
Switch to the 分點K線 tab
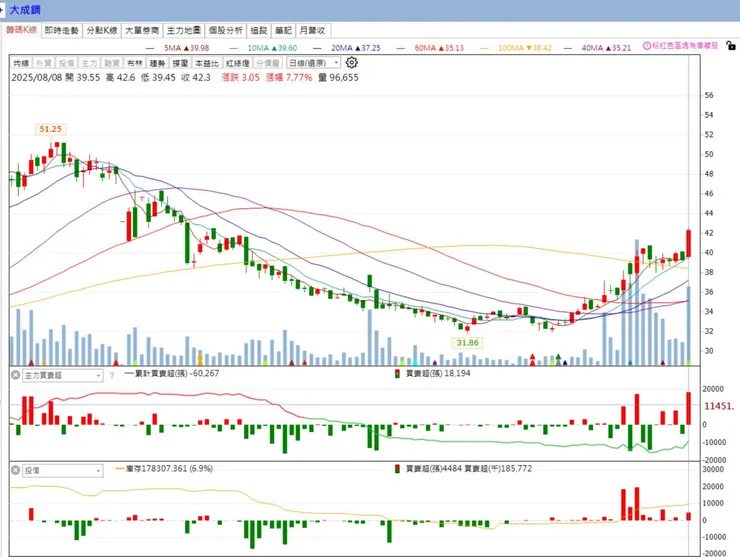102,30
